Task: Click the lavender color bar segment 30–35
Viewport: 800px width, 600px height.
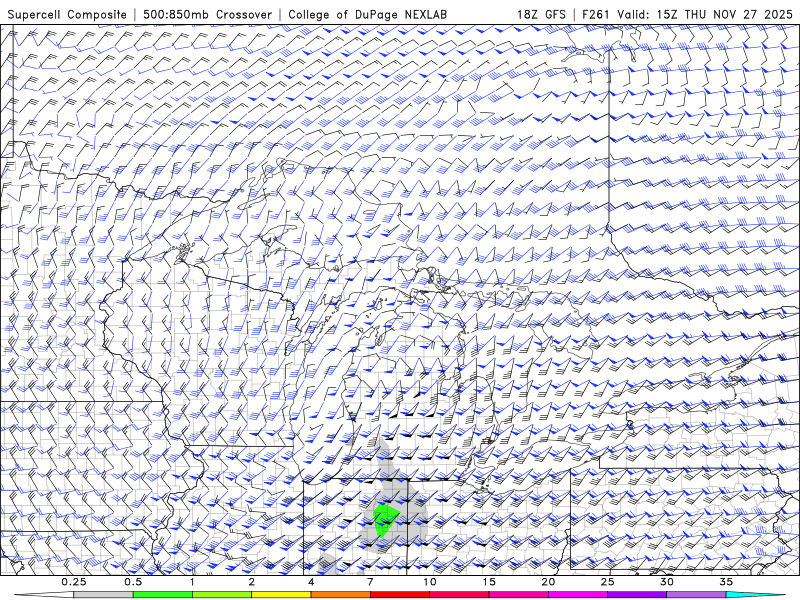Action: pyautogui.click(x=696, y=595)
